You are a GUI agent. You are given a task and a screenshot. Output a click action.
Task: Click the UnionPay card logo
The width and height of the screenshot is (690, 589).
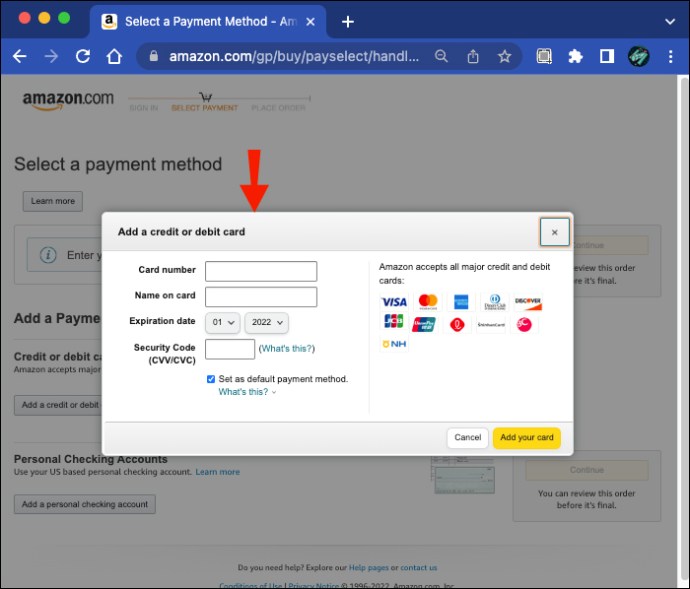pos(423,325)
